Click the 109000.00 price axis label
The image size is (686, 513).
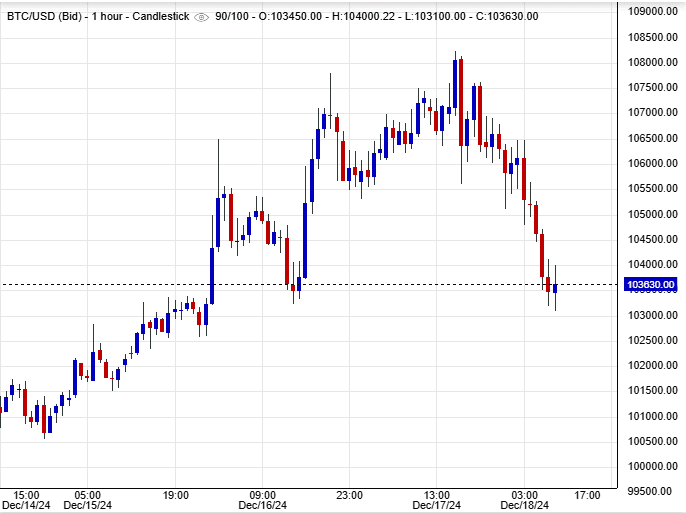[649, 12]
